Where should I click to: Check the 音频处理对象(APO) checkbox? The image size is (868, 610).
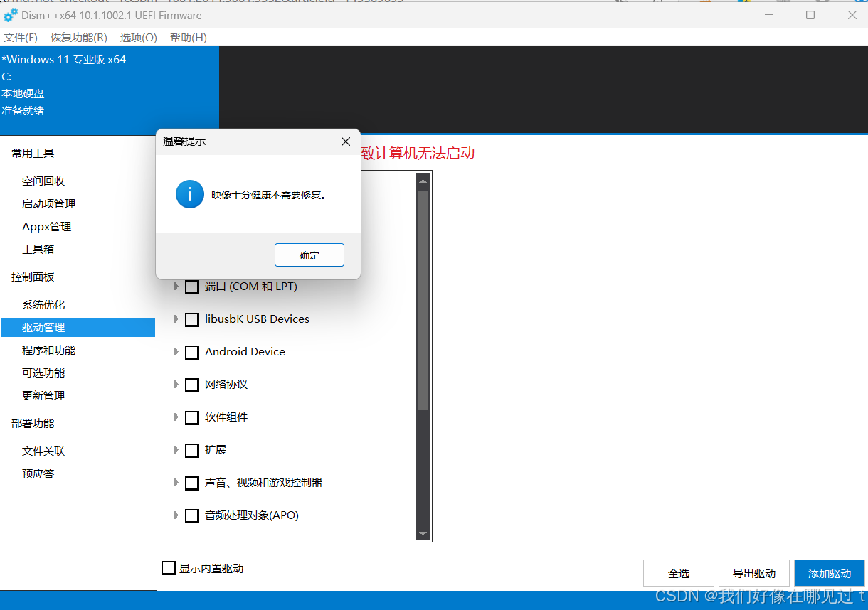[192, 516]
